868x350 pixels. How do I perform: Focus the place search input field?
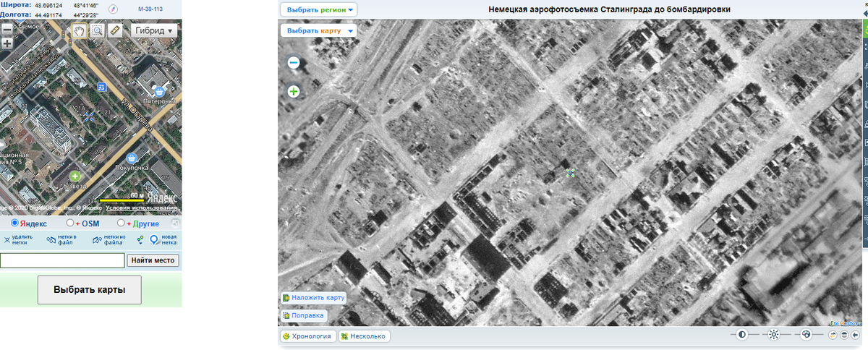(61, 260)
